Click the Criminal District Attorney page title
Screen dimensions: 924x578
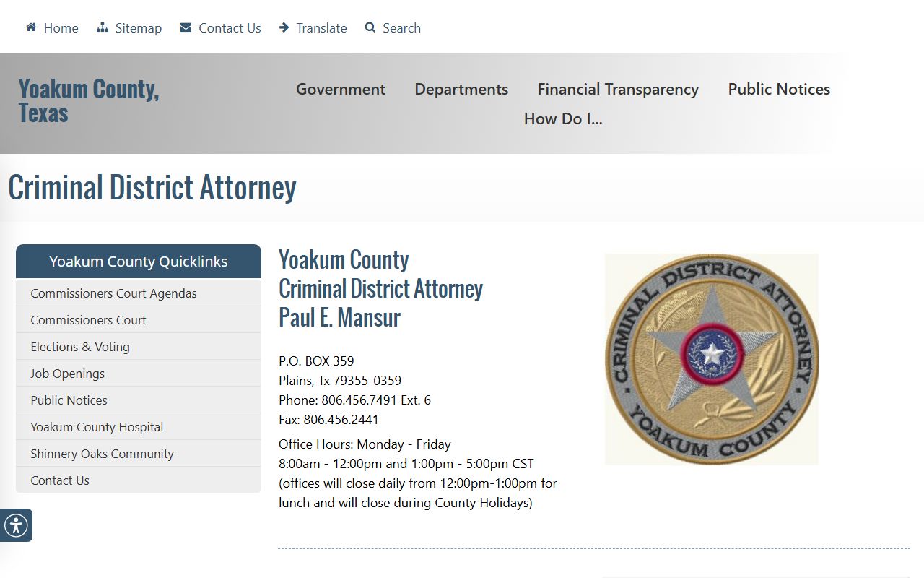(x=152, y=187)
